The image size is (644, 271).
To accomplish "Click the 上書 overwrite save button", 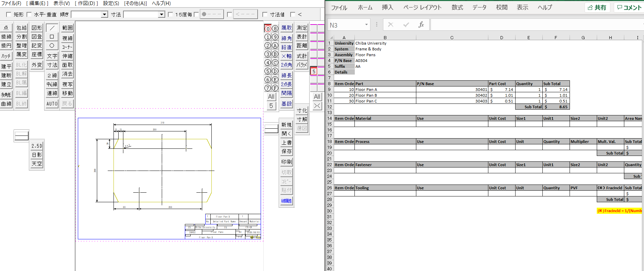I will coord(286,142).
